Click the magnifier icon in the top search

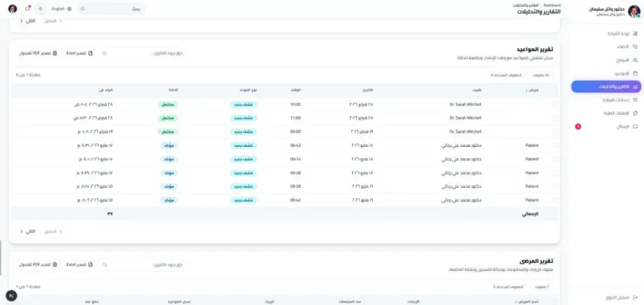coord(83,8)
